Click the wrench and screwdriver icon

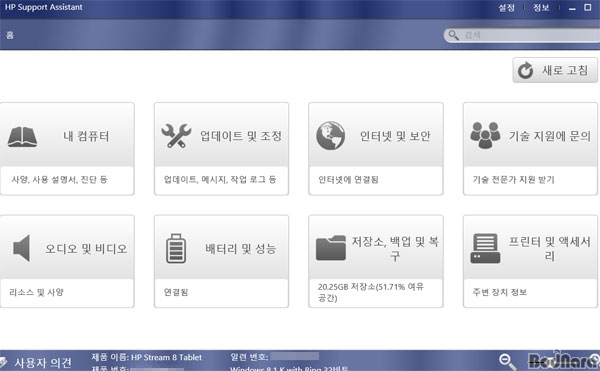click(x=176, y=136)
